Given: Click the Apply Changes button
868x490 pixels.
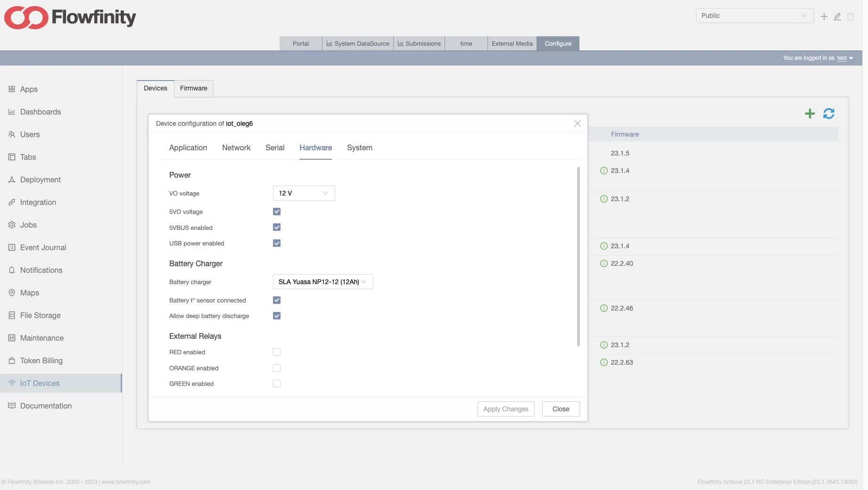Looking at the screenshot, I should point(505,409).
